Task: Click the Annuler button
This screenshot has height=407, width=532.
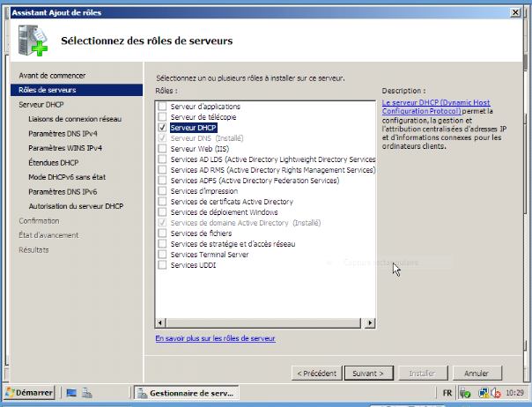Action: point(477,374)
